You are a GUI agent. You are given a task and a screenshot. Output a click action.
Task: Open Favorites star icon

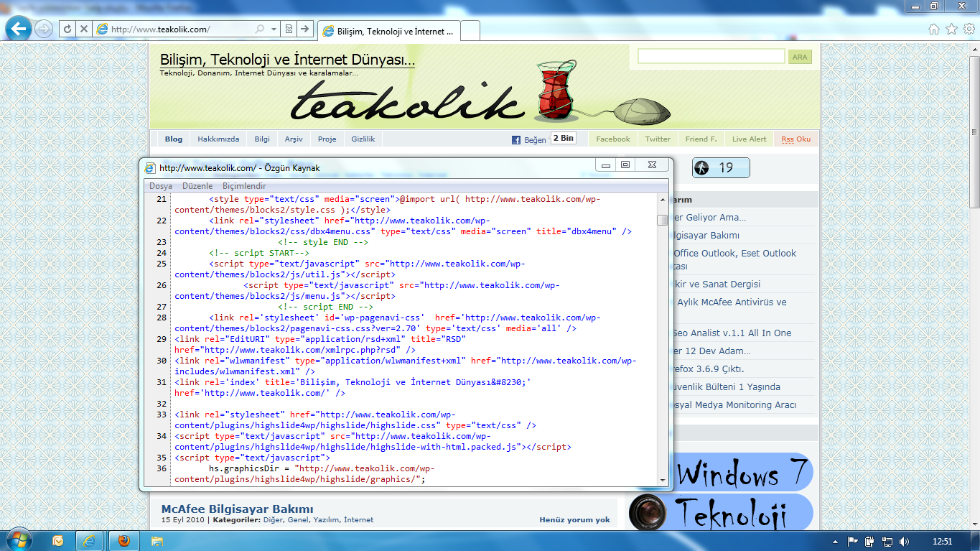[951, 29]
